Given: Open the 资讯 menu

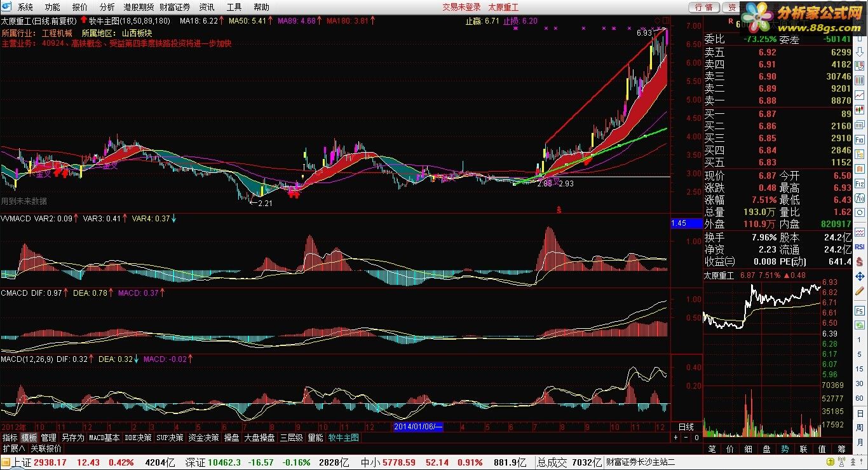Looking at the screenshot, I should [207, 7].
